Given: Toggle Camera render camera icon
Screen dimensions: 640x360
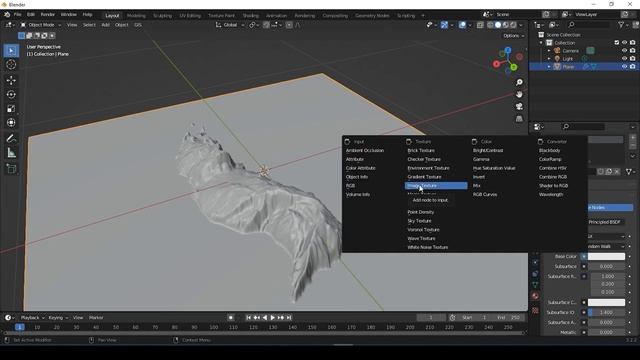Looking at the screenshot, I should (632, 51).
